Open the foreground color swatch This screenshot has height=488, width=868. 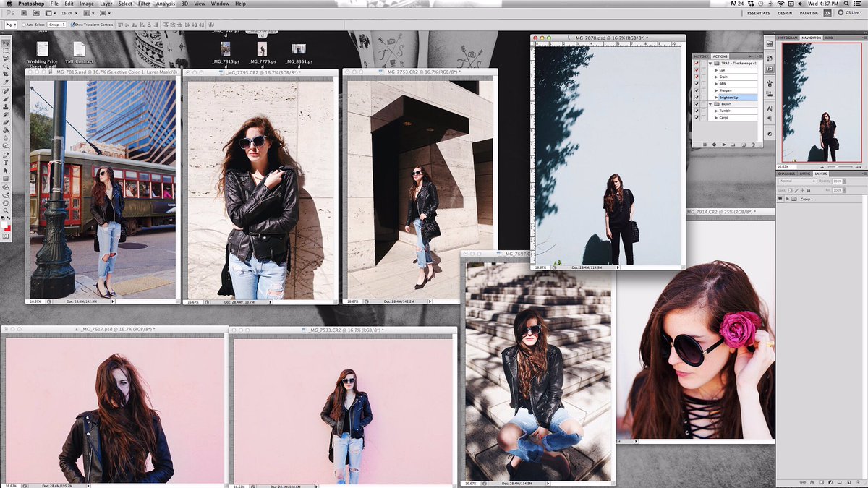point(4,225)
